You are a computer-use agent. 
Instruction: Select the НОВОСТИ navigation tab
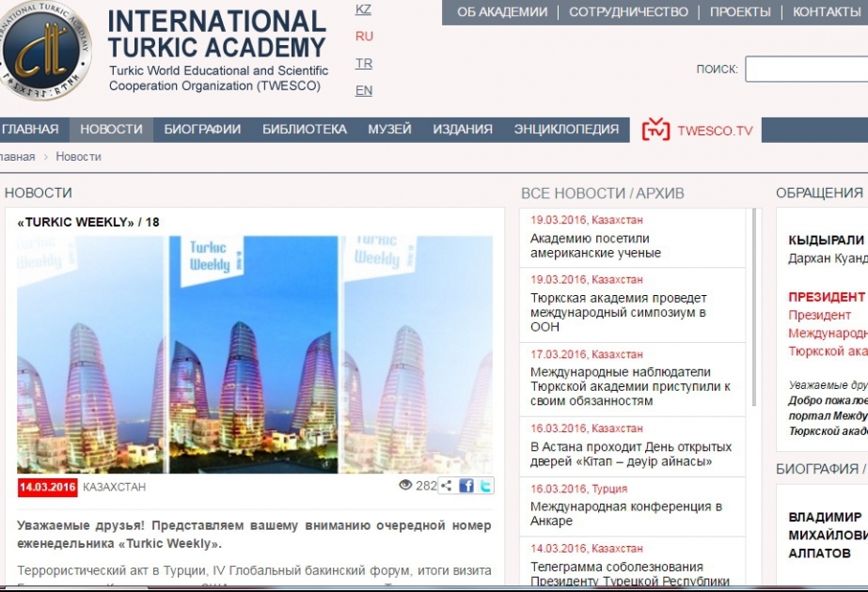[x=111, y=130]
